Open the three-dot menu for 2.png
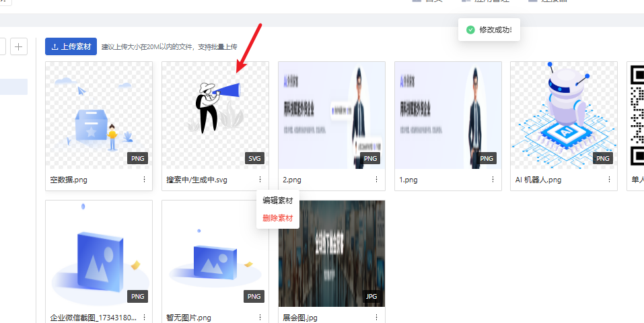This screenshot has width=644, height=323. pos(376,180)
